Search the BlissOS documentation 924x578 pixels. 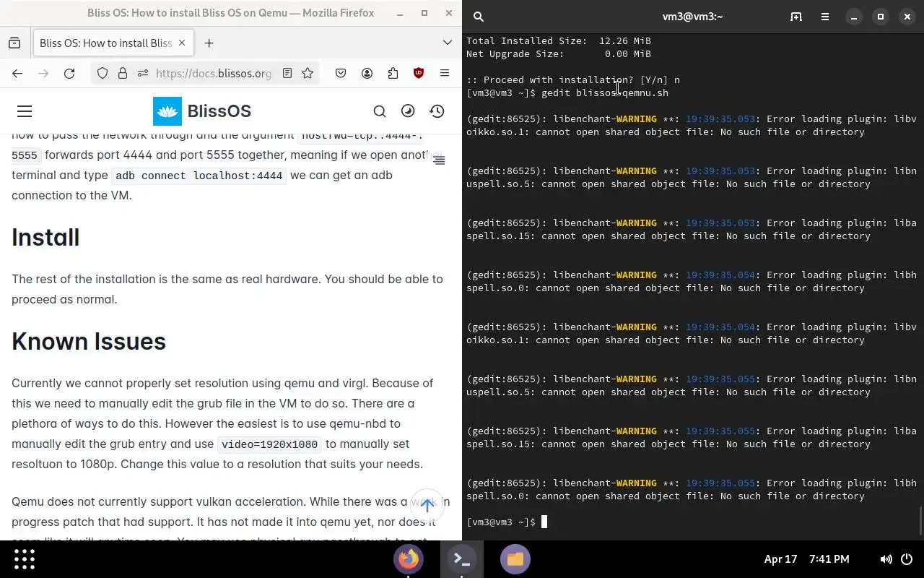coord(380,111)
